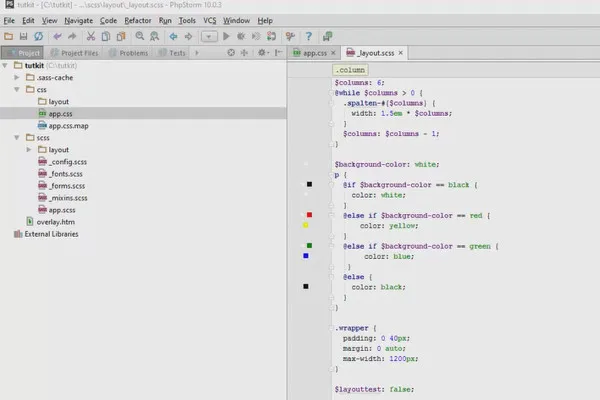600x400 pixels.
Task: Click the Copy toolbar icon
Action: pos(106,36)
